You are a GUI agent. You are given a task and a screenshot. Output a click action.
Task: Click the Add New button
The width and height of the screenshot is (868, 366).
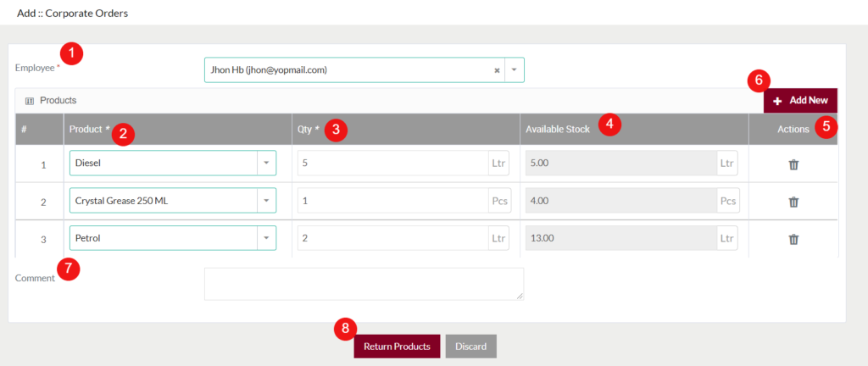[800, 100]
